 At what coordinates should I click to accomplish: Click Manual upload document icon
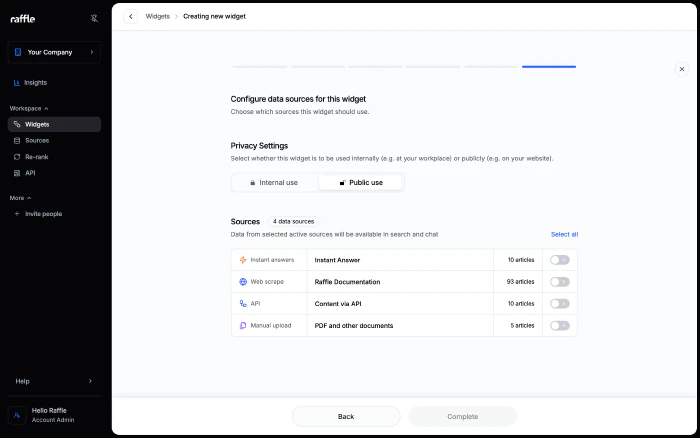(243, 325)
